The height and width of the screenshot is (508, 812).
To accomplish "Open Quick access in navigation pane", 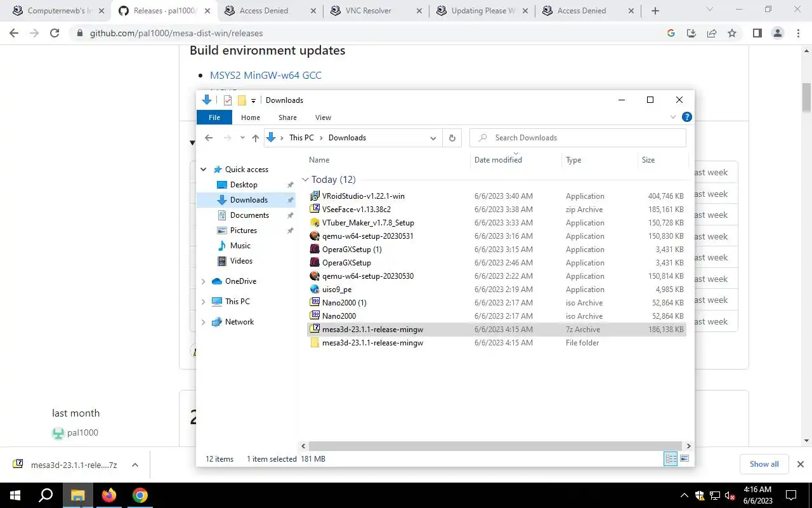I will click(247, 170).
